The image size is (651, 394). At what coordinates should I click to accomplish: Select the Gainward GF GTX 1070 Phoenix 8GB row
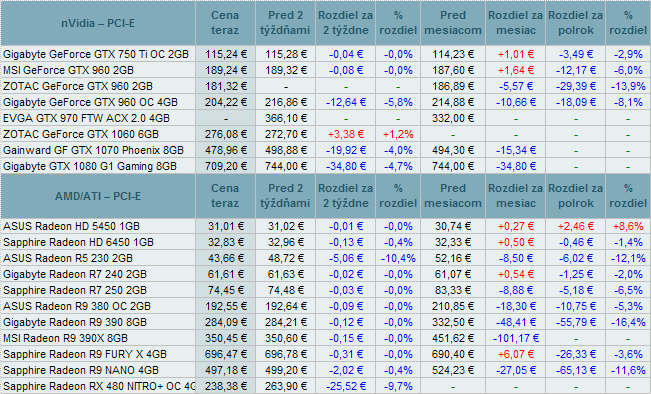coord(326,150)
